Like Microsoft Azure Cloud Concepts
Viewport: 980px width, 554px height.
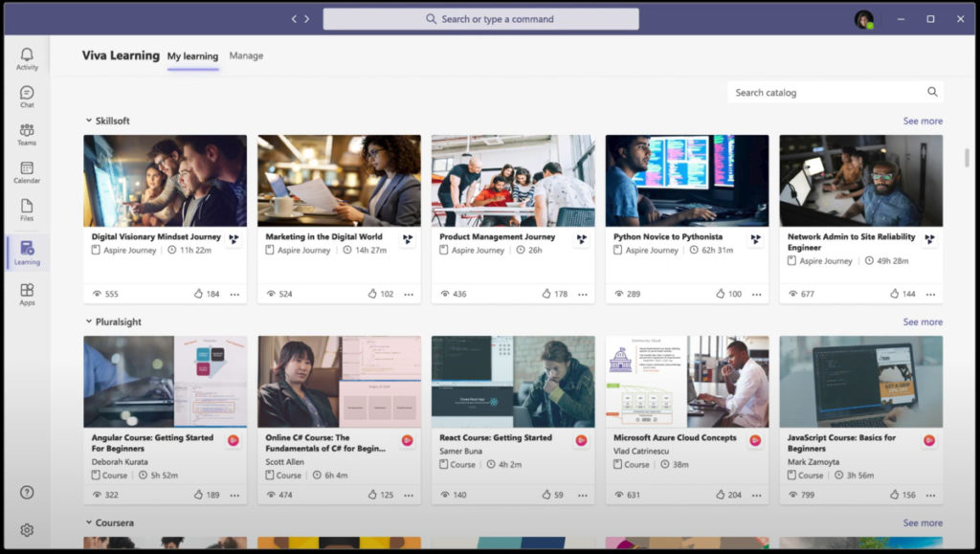point(720,495)
